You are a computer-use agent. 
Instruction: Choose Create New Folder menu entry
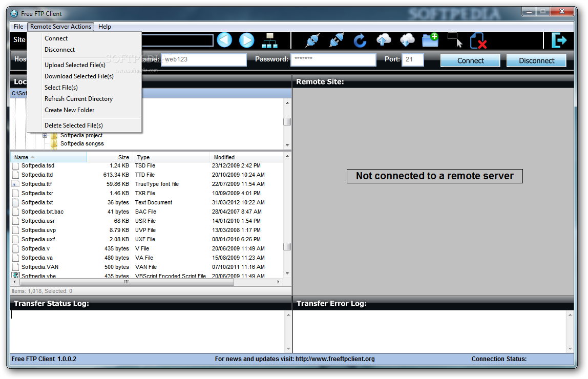click(84, 110)
